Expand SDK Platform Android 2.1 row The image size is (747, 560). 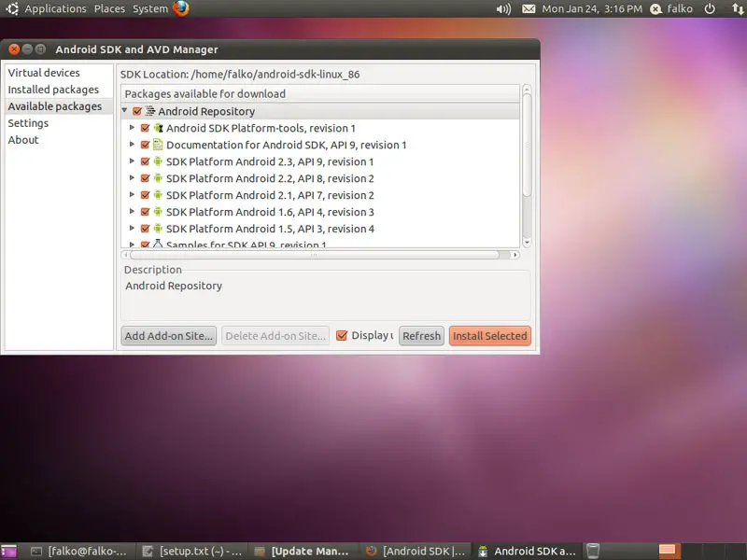(x=132, y=194)
